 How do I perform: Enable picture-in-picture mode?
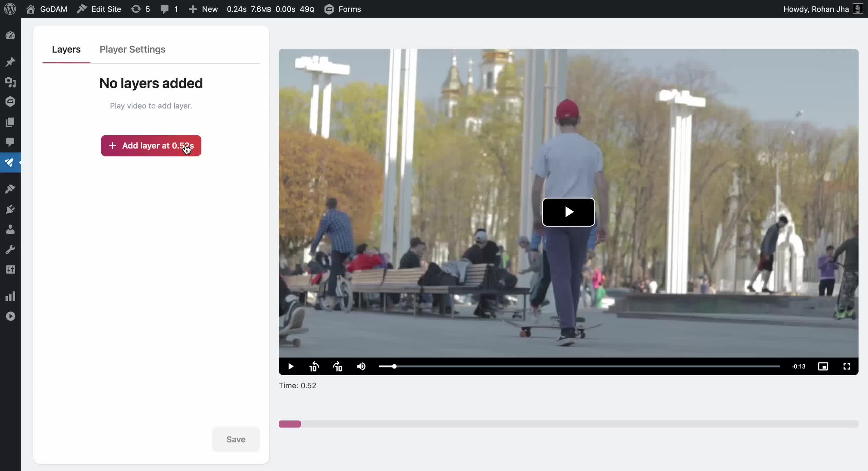point(824,366)
